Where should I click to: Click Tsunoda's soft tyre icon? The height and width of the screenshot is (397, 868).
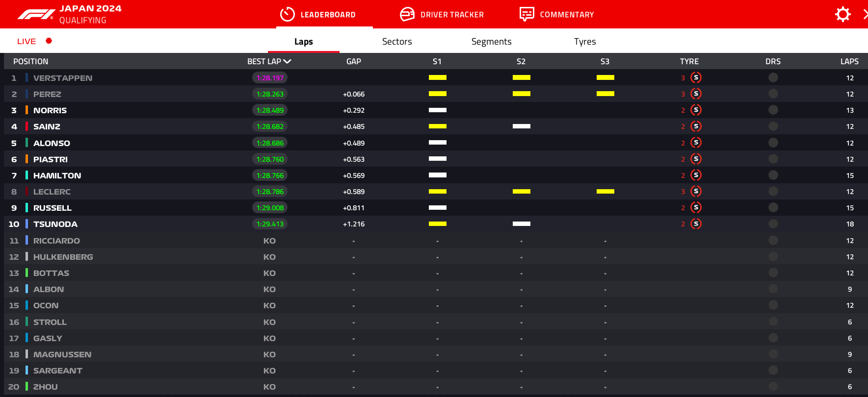pyautogui.click(x=696, y=223)
